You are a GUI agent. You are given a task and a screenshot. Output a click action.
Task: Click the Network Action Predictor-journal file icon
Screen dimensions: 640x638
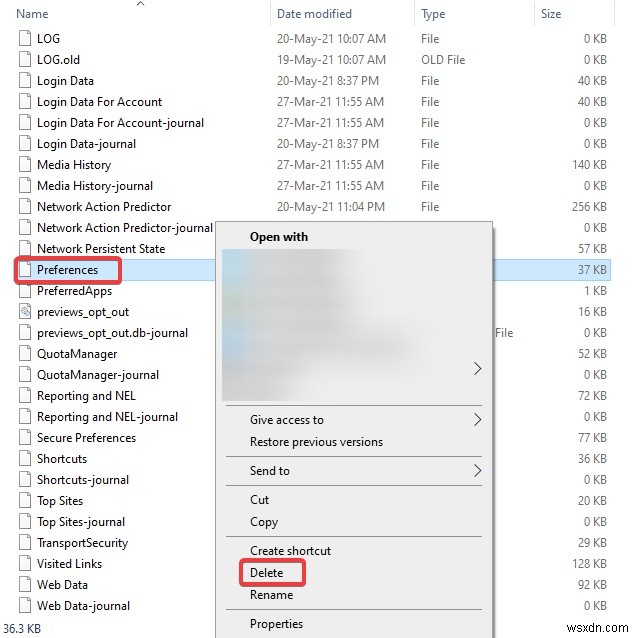(25, 228)
